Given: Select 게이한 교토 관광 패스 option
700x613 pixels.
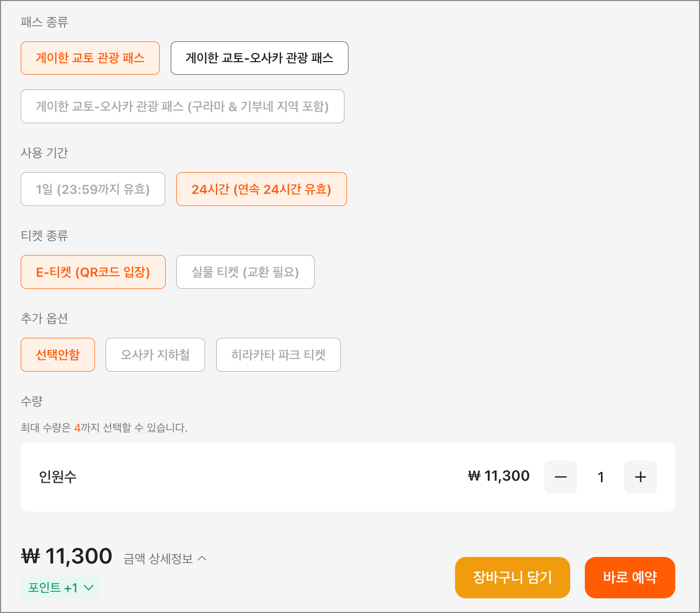Looking at the screenshot, I should pyautogui.click(x=90, y=58).
